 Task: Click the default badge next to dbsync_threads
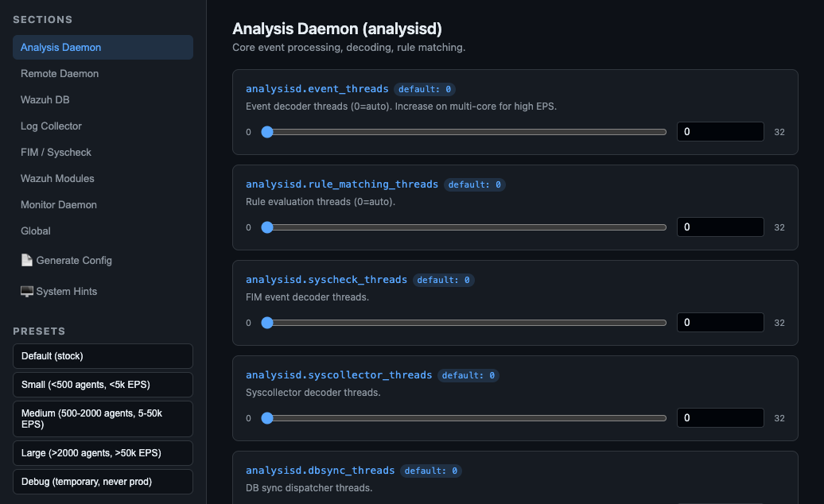(431, 471)
